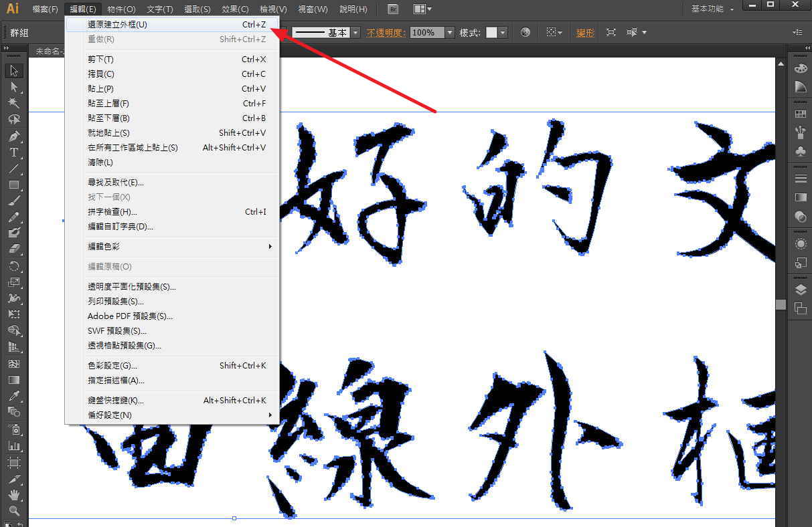This screenshot has width=812, height=527.
Task: Select the Lasso tool
Action: point(14,120)
